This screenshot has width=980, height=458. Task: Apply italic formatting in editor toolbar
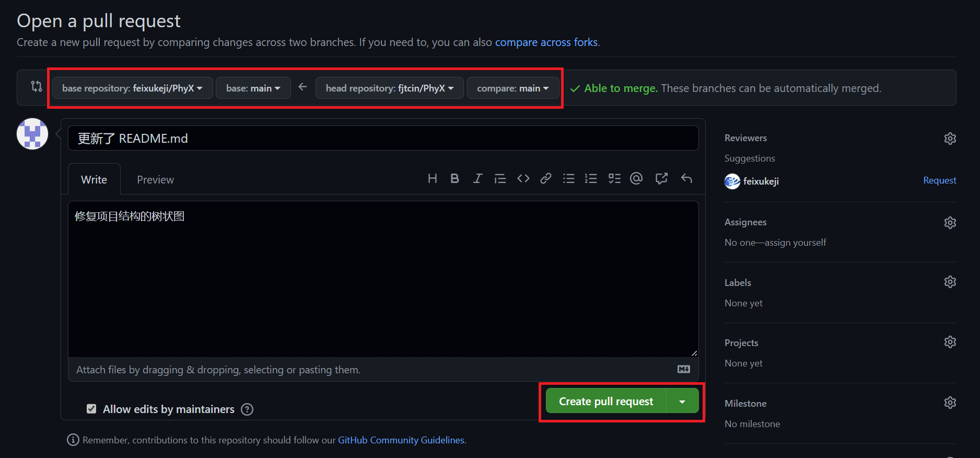point(477,179)
